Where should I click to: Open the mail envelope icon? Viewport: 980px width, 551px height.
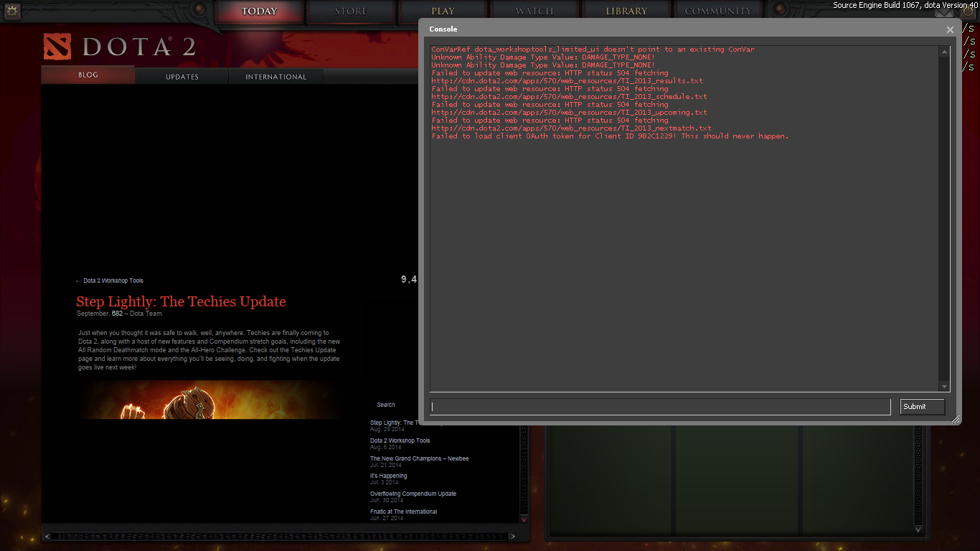tap(946, 12)
